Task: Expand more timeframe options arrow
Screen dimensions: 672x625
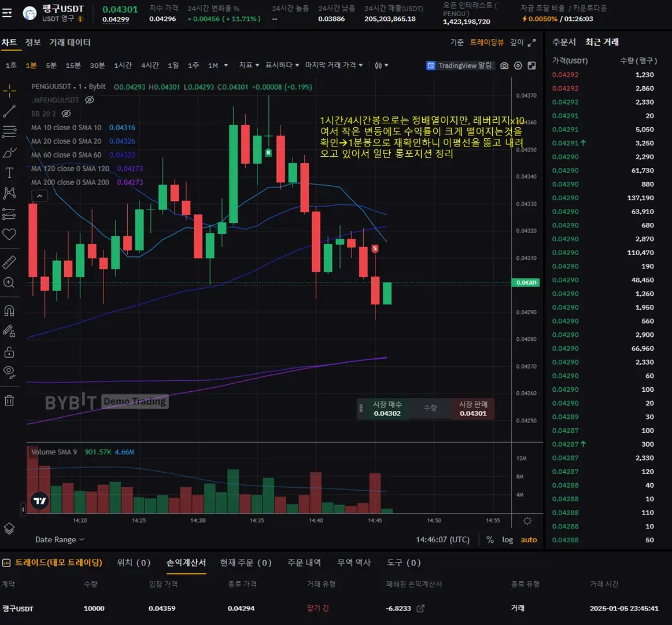Action: pos(226,65)
